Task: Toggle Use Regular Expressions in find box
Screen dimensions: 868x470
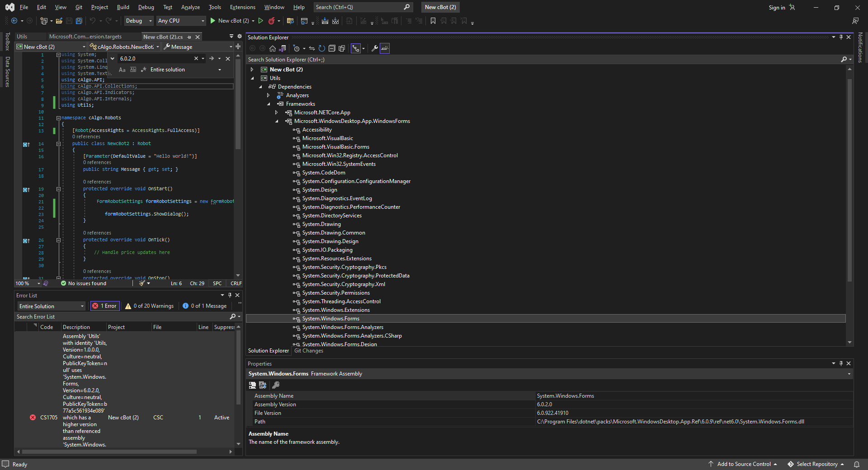Action: (143, 70)
